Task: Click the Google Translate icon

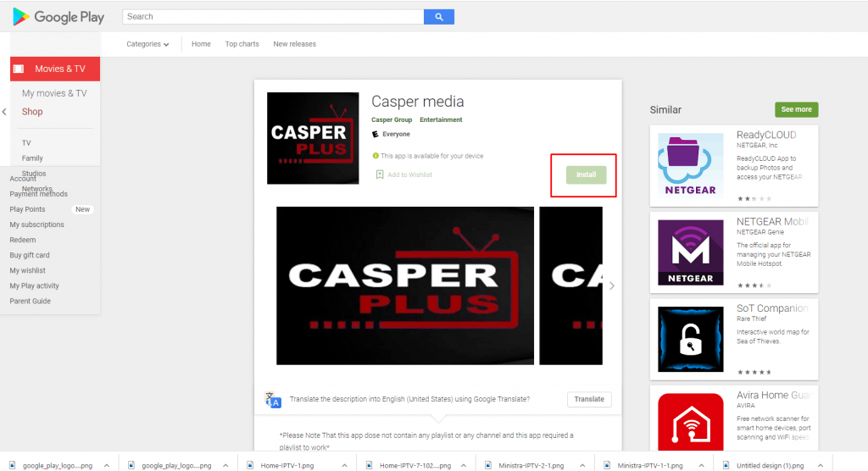Action: pyautogui.click(x=273, y=400)
